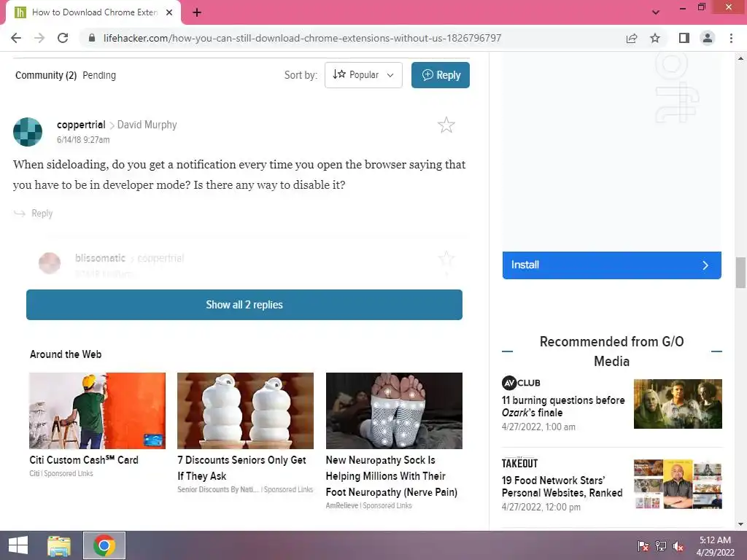Viewport: 747px width, 560px height.
Task: Click the page scrollbar thumb
Action: [740, 273]
